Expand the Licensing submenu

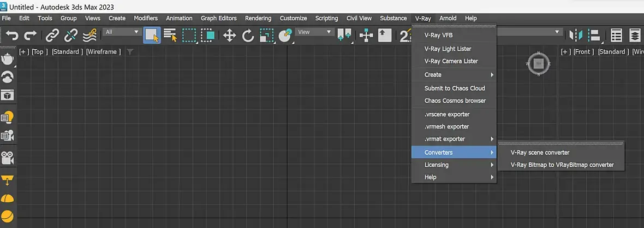[x=454, y=165]
